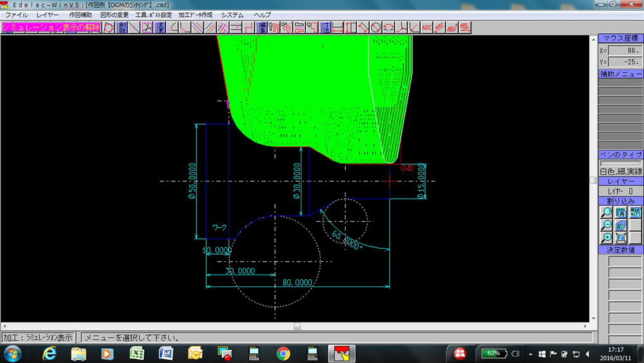The height and width of the screenshot is (363, 644).
Task: Click the top magnifier zoom icon
Action: click(606, 212)
